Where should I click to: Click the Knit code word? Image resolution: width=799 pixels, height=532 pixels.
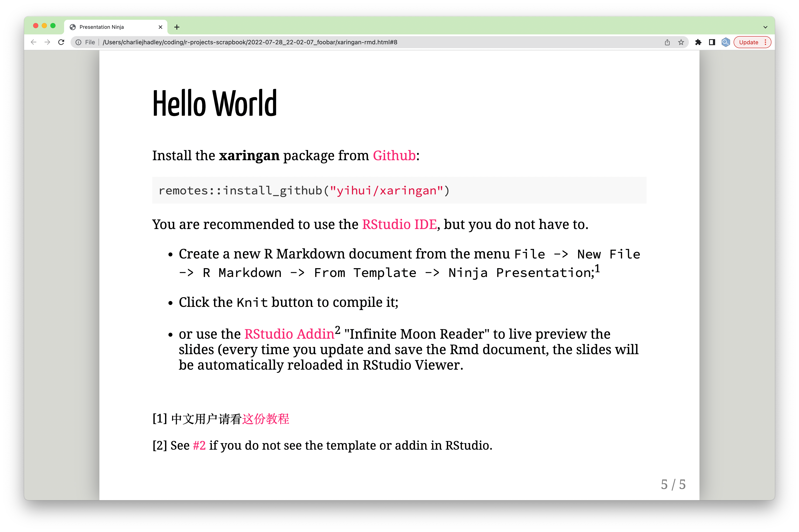(x=252, y=303)
